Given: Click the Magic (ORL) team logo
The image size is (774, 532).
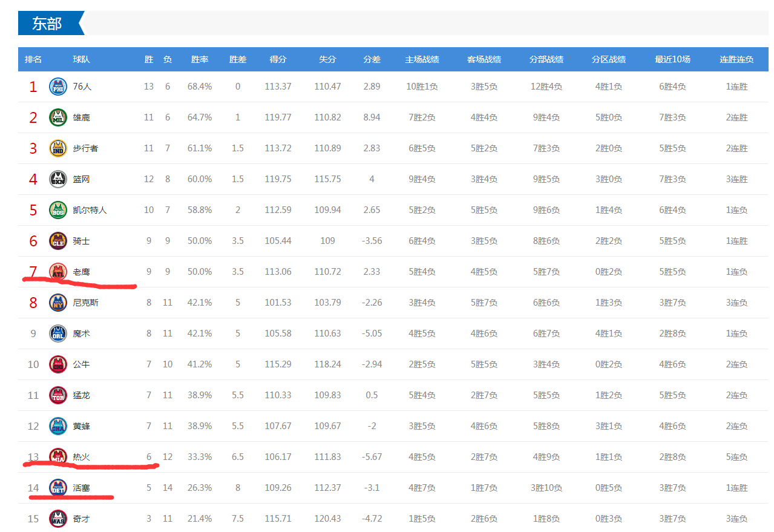Looking at the screenshot, I should [58, 333].
